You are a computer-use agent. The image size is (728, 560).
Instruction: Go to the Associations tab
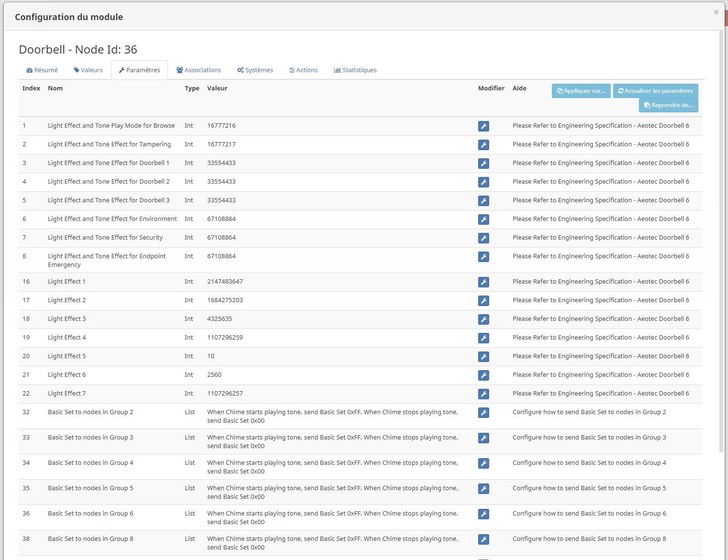[x=199, y=70]
